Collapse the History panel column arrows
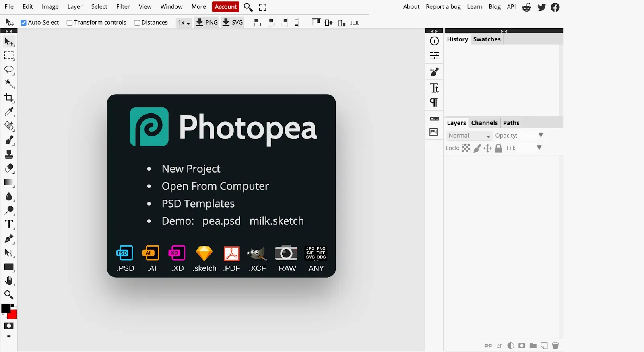The width and height of the screenshot is (644, 352). tap(504, 31)
